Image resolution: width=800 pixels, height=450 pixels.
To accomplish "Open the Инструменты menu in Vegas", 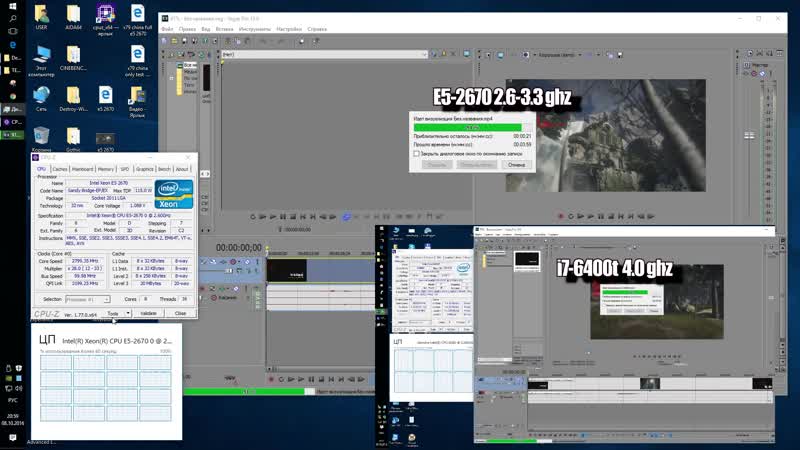I will click(x=255, y=29).
